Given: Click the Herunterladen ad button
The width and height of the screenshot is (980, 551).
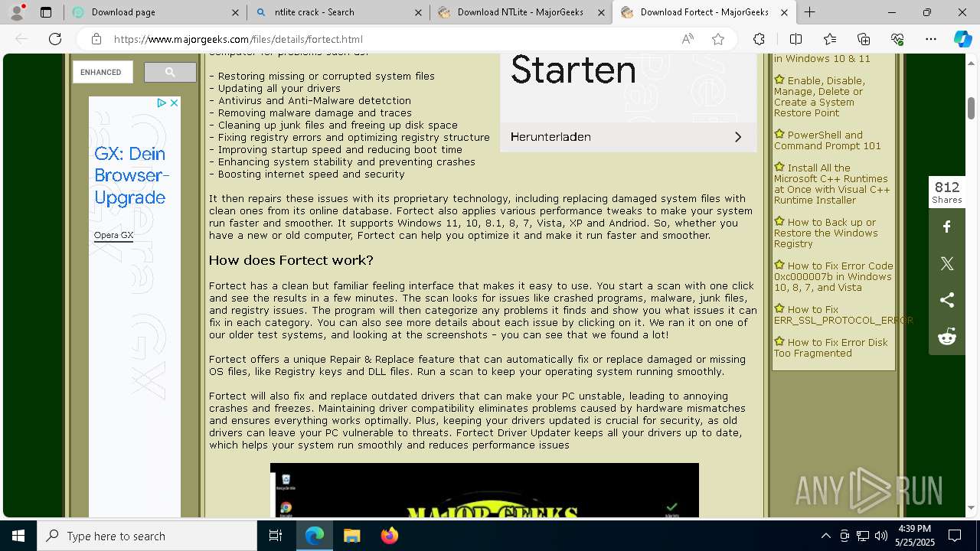Looking at the screenshot, I should [628, 137].
